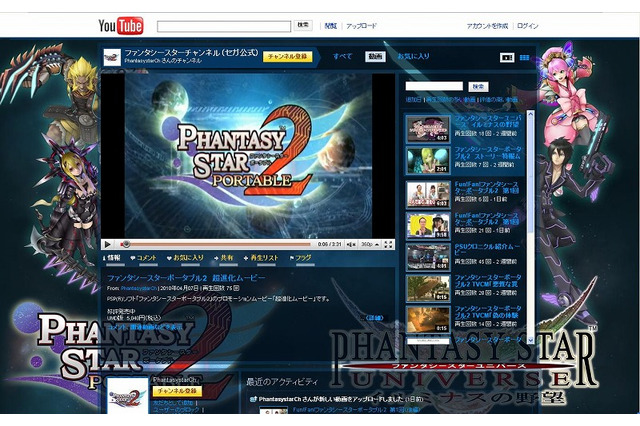The height and width of the screenshot is (426, 640).
Task: Select the top お気に入り channel tab
Action: coord(413,56)
